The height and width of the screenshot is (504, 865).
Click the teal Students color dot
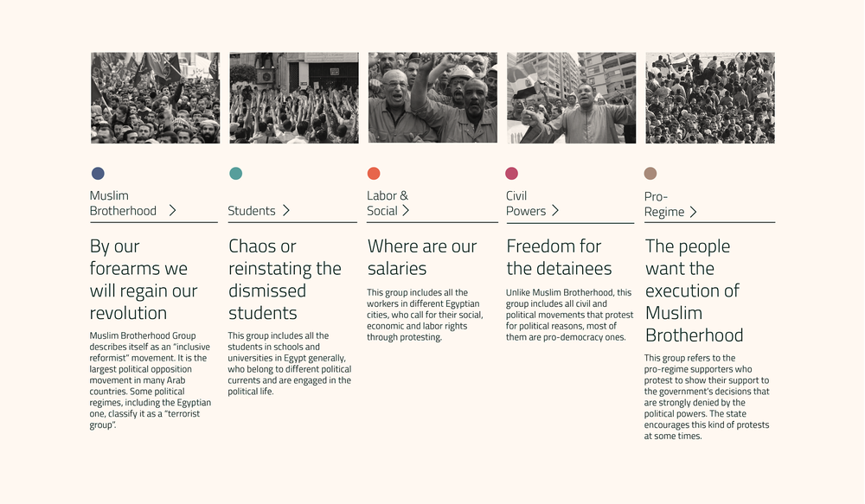coord(235,173)
